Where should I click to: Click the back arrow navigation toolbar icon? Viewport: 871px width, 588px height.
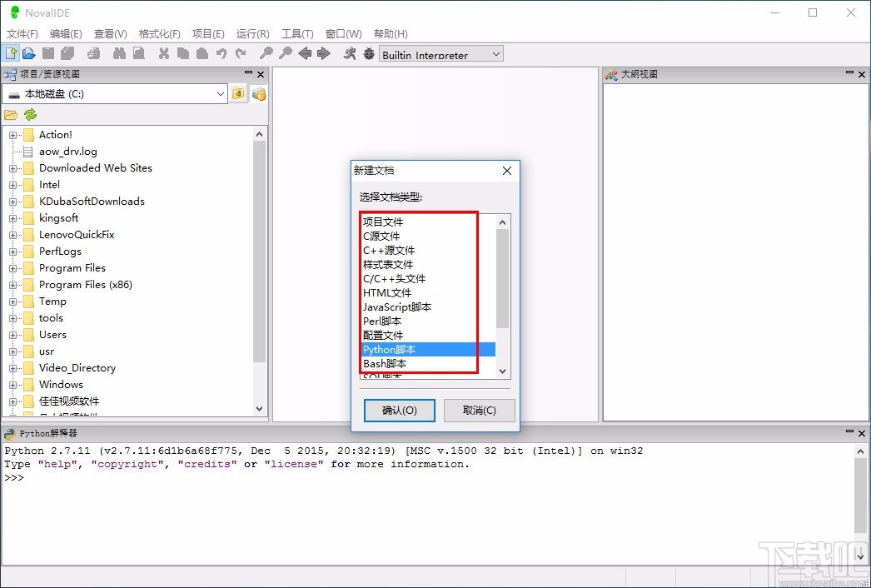pos(305,54)
